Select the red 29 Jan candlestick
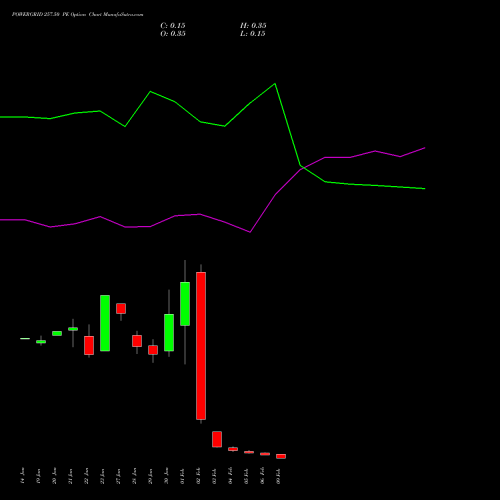The height and width of the screenshot is (500, 500). pos(153,350)
